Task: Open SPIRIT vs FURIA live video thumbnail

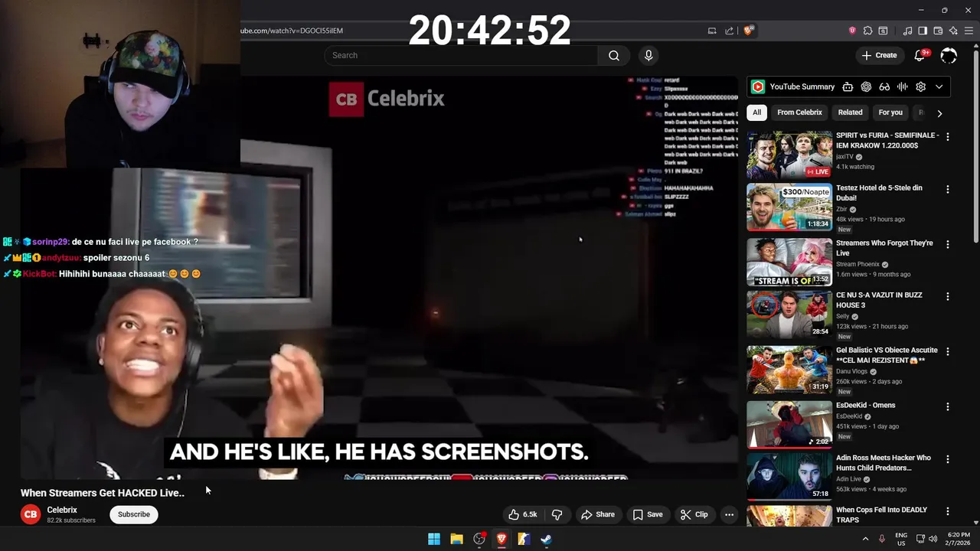Action: pos(789,155)
